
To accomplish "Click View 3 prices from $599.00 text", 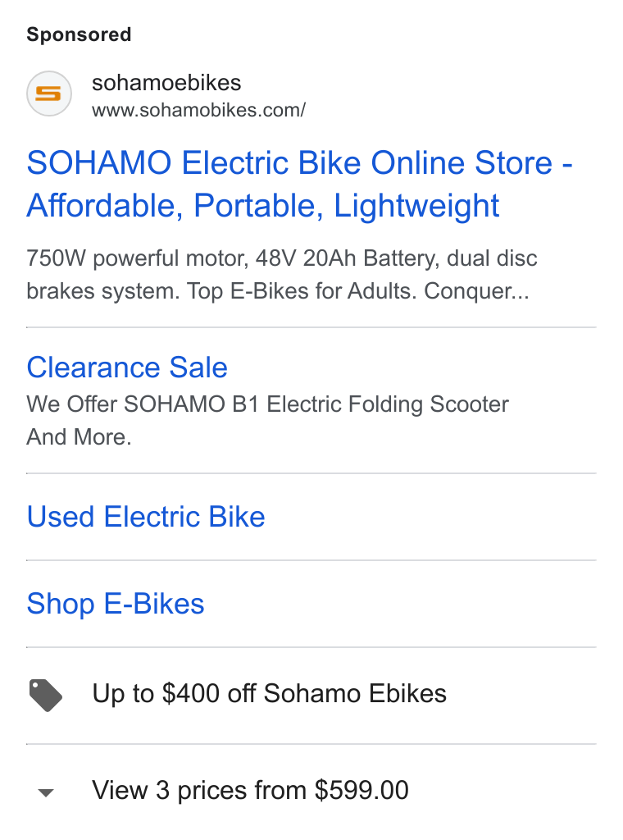I will pos(251,790).
